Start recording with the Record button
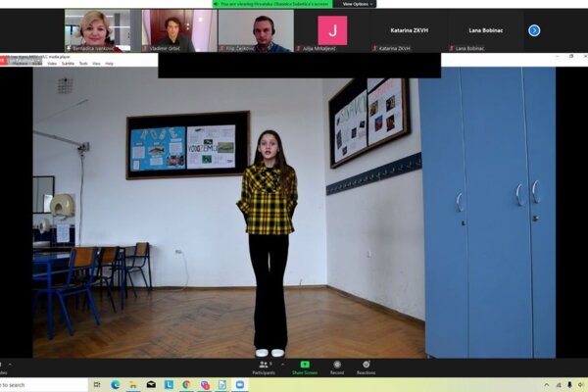 tap(337, 366)
